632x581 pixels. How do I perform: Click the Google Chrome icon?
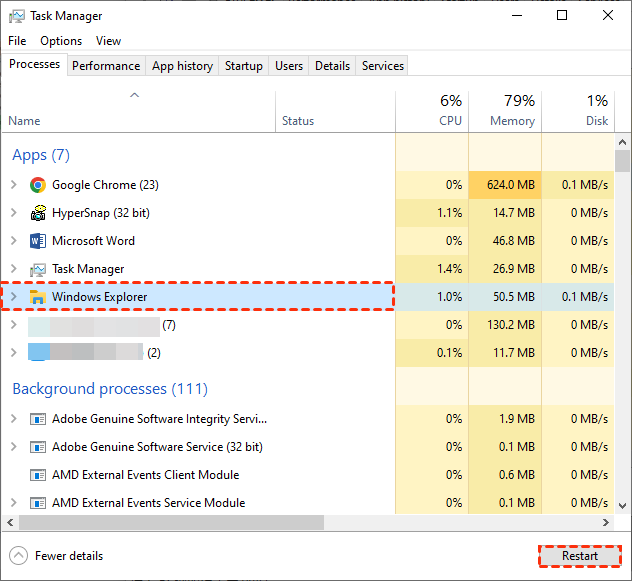[38, 185]
